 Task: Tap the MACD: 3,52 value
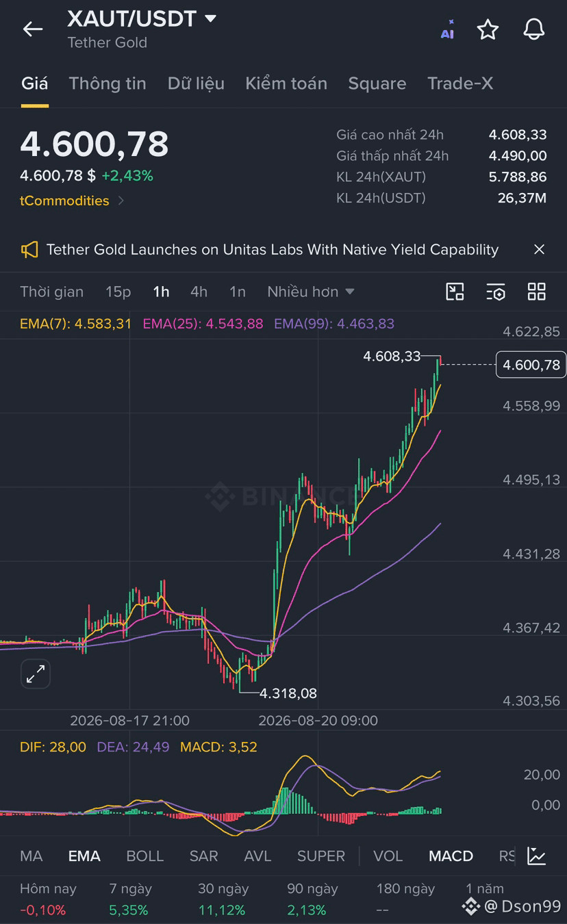pyautogui.click(x=218, y=747)
